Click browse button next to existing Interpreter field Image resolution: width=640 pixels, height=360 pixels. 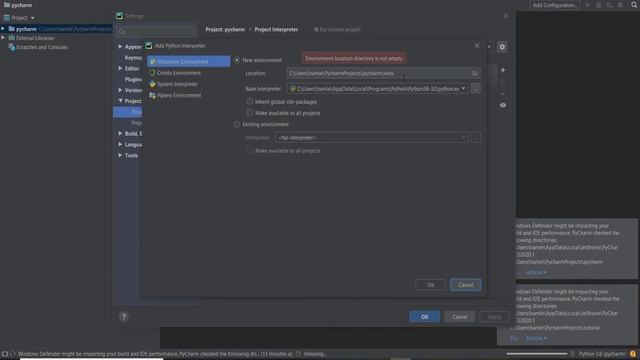point(476,138)
